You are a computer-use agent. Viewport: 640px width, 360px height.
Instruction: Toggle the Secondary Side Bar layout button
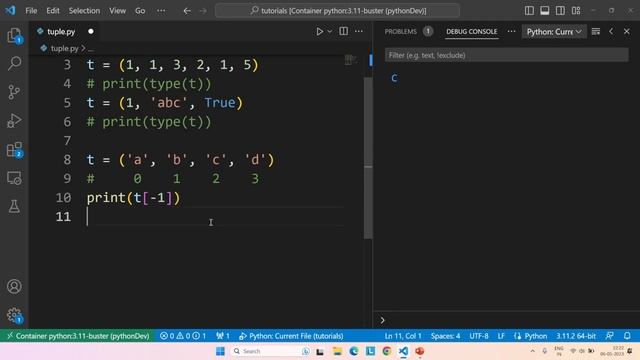[x=560, y=11]
